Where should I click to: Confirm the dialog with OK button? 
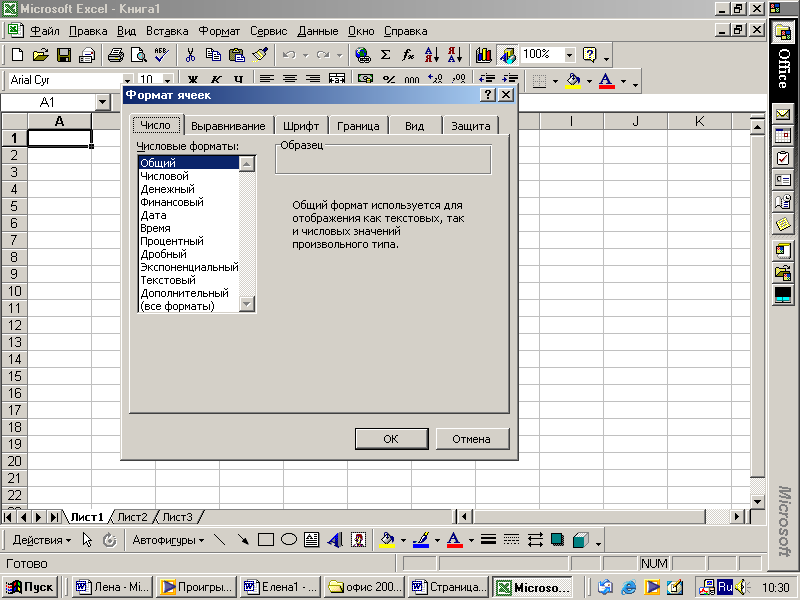pos(391,439)
